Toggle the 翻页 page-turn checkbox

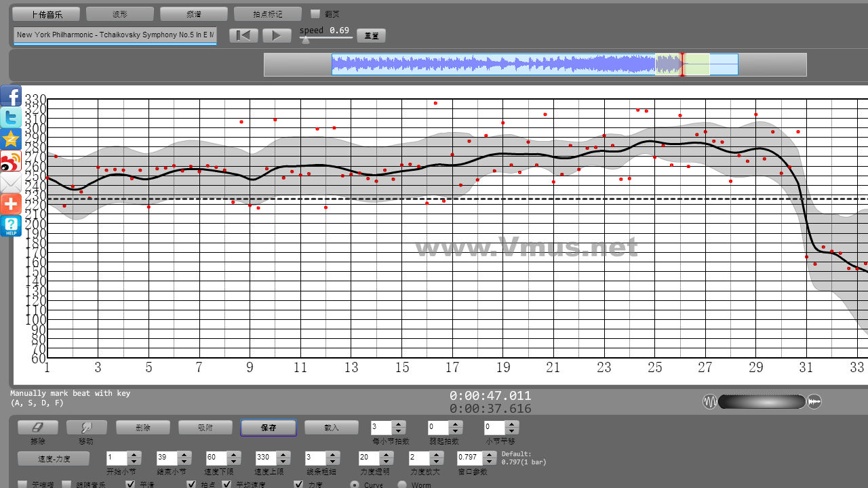point(315,14)
